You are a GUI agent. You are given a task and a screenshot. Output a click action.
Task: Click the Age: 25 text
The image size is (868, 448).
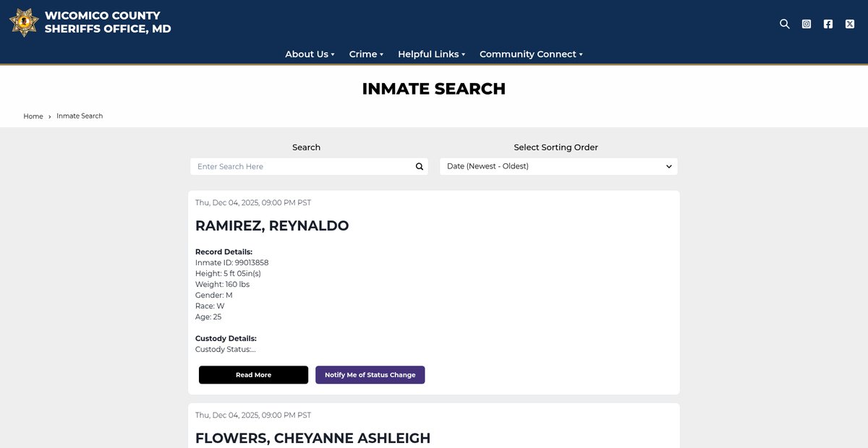[x=208, y=317]
